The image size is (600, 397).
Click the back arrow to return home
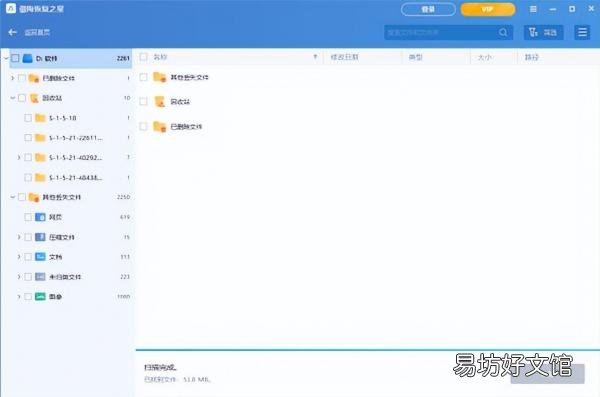pos(13,33)
